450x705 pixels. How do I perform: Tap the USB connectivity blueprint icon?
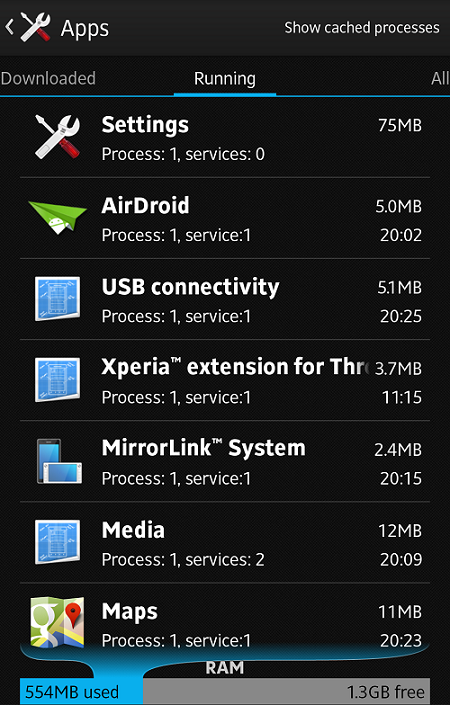[x=58, y=299]
